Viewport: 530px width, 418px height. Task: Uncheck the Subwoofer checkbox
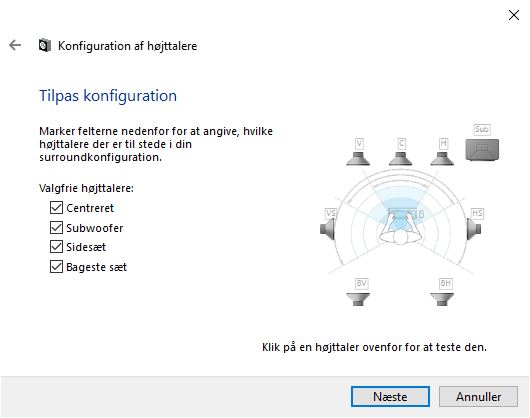coord(56,227)
